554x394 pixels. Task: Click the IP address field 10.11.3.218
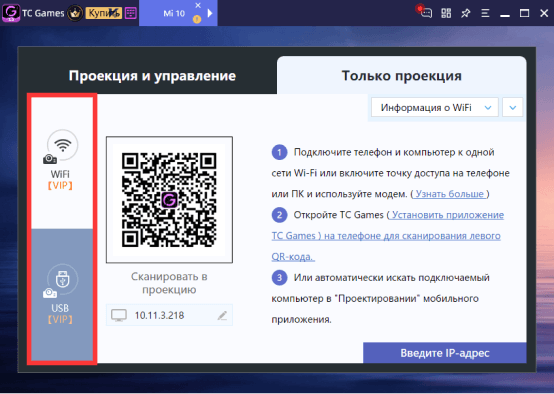(169, 315)
